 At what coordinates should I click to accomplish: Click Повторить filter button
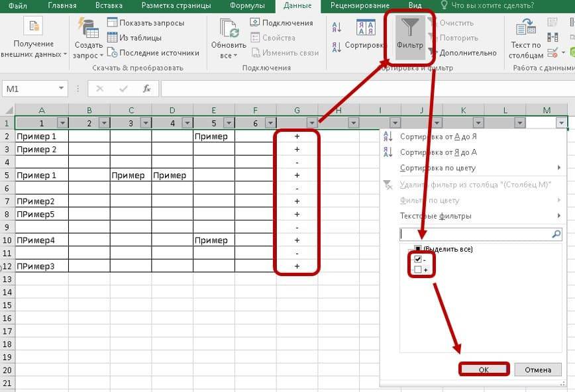[x=452, y=37]
